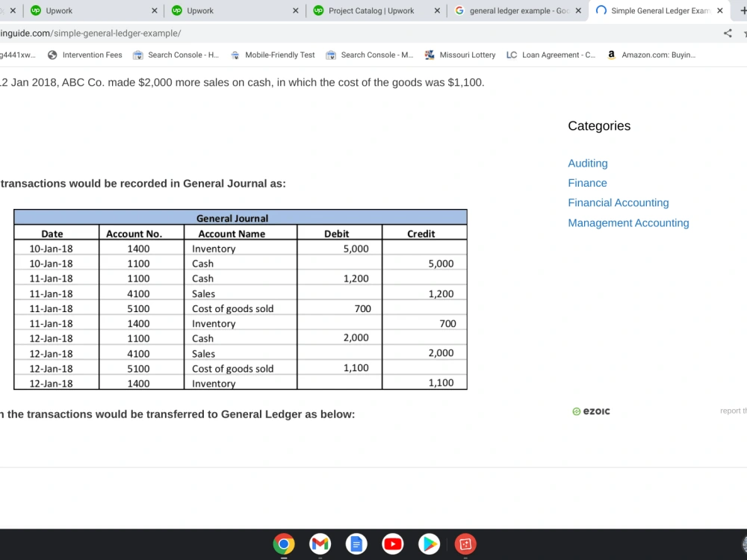Click the 2,000 credit in 12-Jan Sales row
The width and height of the screenshot is (747, 560).
pos(441,353)
